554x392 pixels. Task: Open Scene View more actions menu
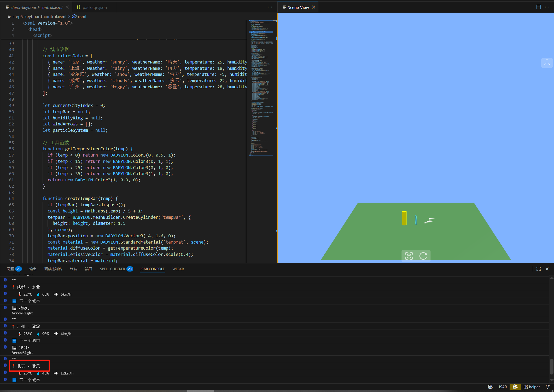(x=547, y=7)
